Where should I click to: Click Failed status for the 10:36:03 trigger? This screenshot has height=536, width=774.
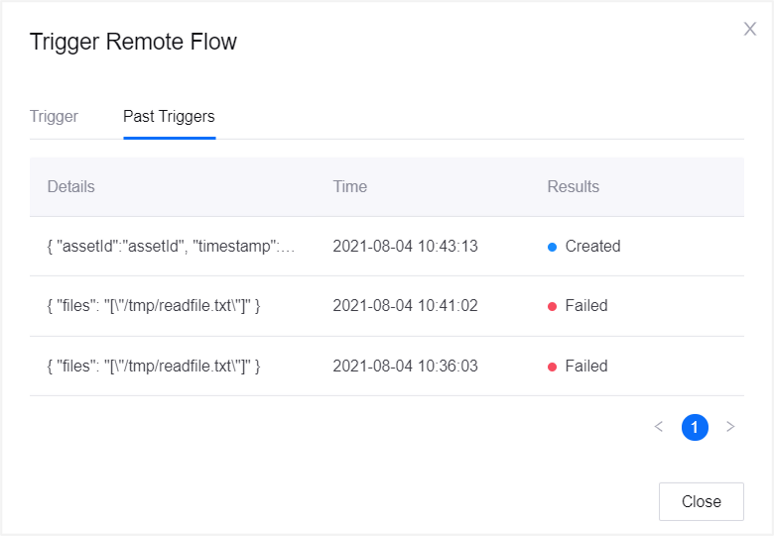[x=585, y=366]
